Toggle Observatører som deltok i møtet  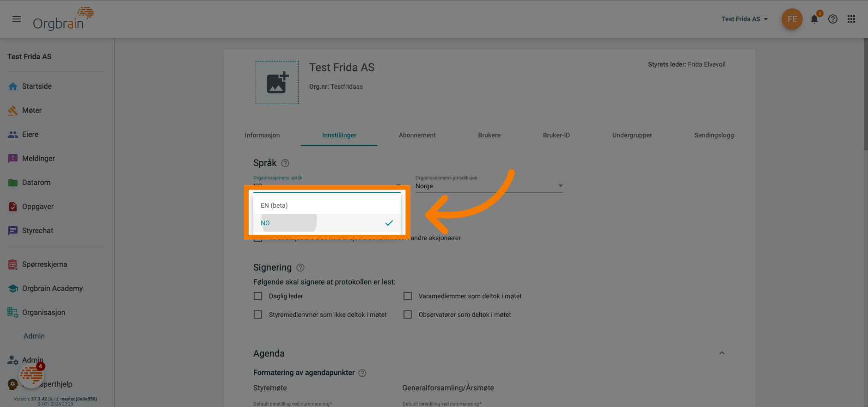[x=408, y=314]
